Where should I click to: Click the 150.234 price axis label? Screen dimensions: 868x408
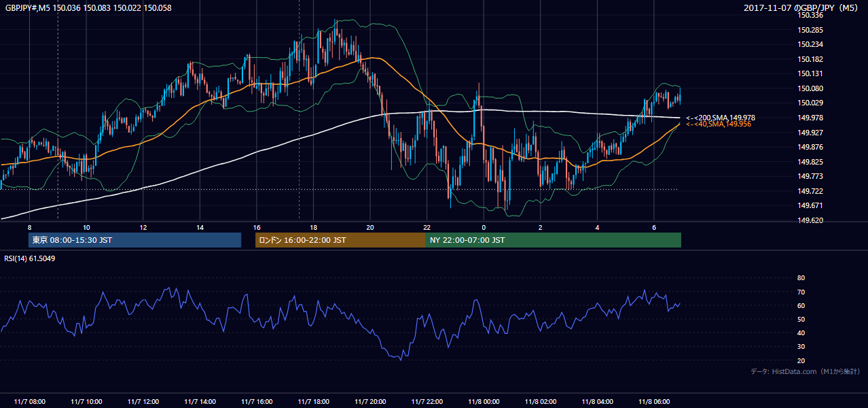pyautogui.click(x=811, y=44)
